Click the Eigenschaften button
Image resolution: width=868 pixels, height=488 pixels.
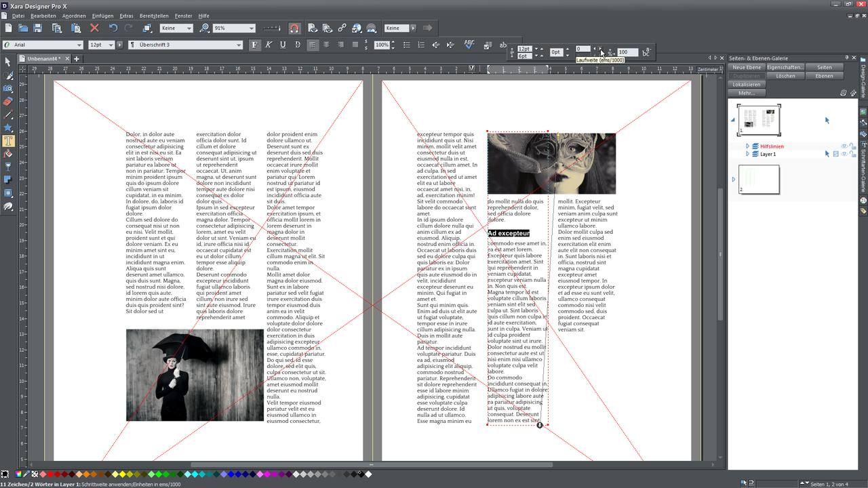[785, 67]
